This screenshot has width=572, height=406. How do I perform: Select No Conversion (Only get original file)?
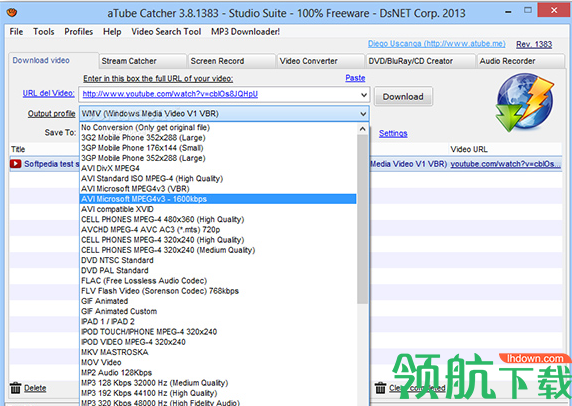pos(218,128)
